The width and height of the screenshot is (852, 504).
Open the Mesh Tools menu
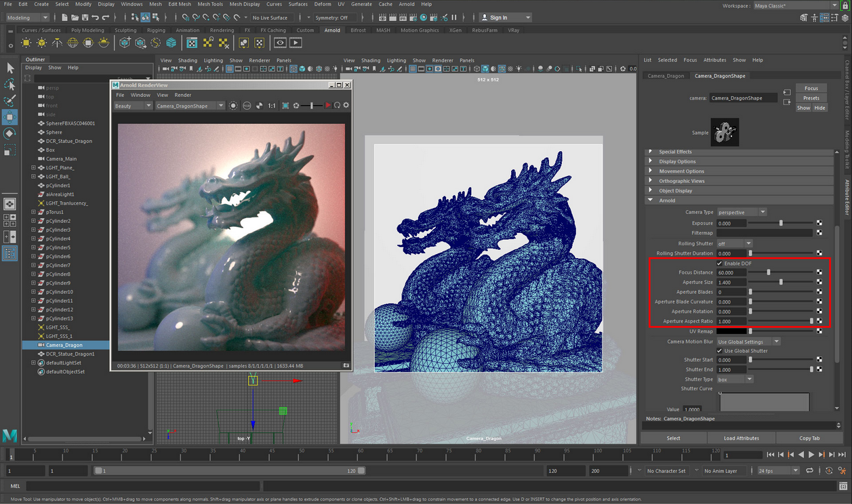(x=210, y=4)
